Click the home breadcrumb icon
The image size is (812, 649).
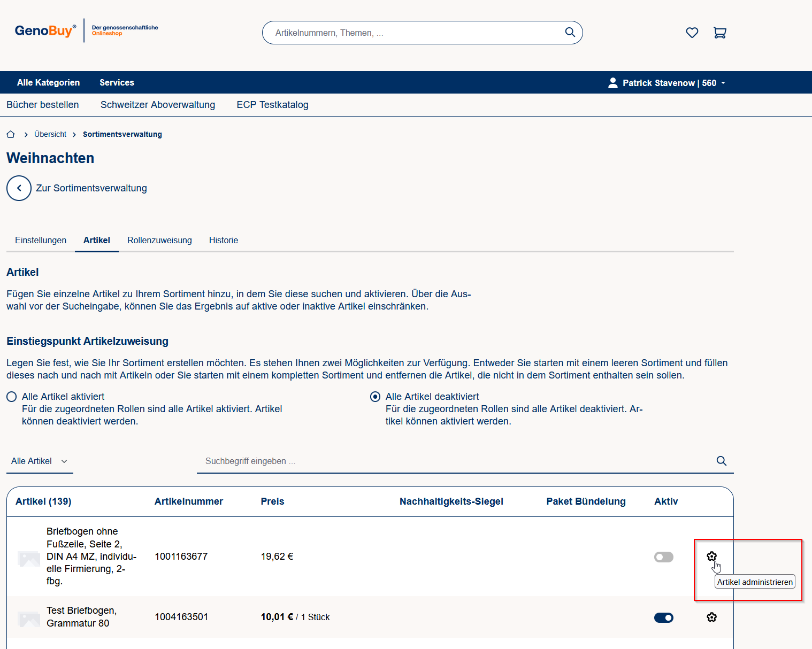coord(11,134)
